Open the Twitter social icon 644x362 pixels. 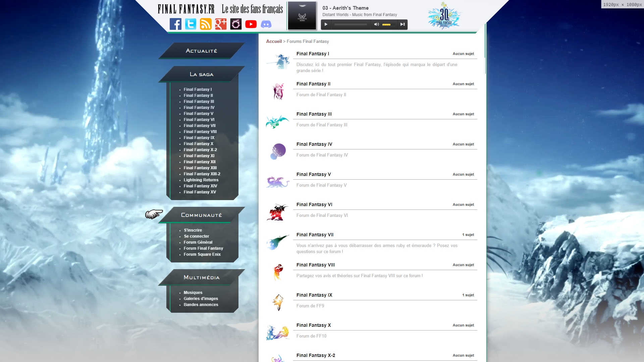coord(191,24)
